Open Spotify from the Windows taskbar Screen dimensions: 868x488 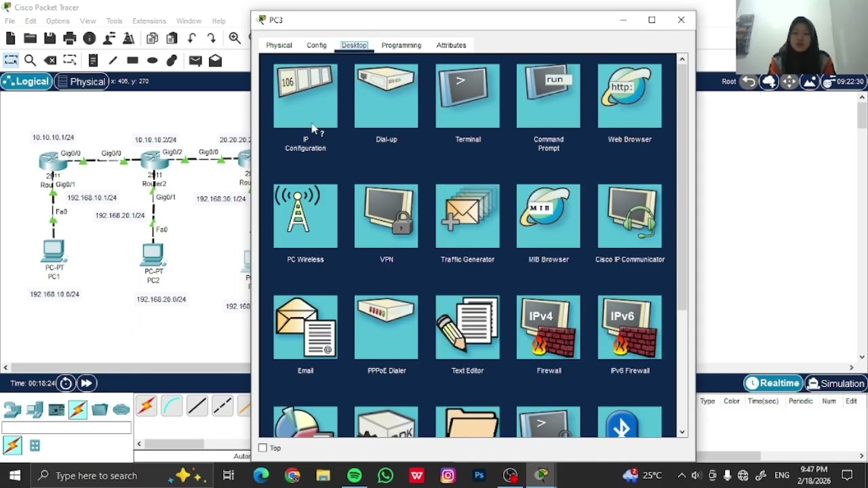point(354,476)
